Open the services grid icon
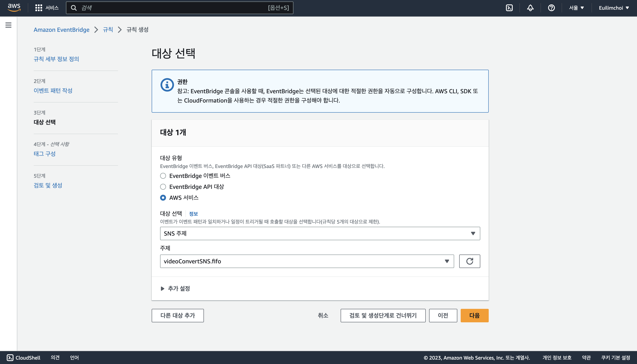The width and height of the screenshot is (637, 364). (39, 8)
